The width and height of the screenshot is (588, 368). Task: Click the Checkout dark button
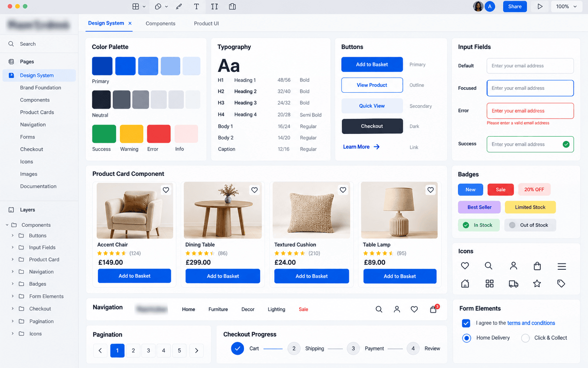372,126
